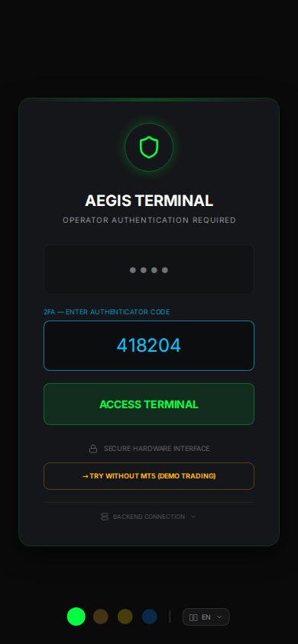Click the 2FA Enter Authenticator Code label

click(x=107, y=312)
